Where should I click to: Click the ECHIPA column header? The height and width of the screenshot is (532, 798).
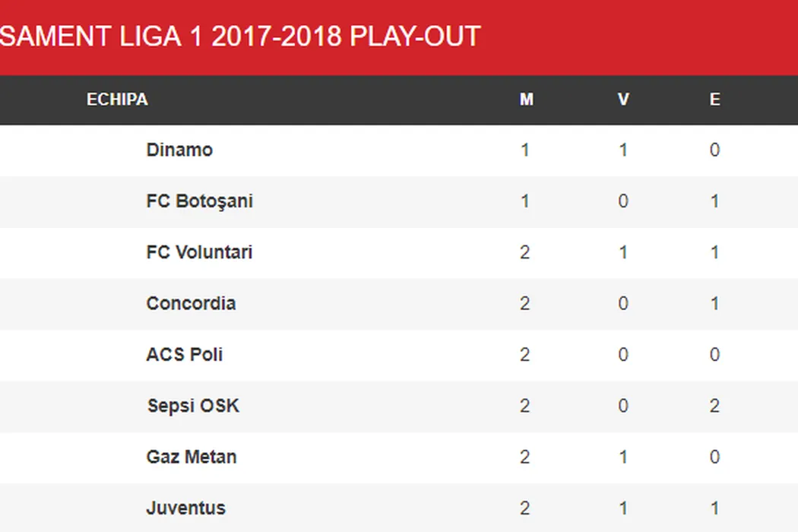click(x=117, y=100)
